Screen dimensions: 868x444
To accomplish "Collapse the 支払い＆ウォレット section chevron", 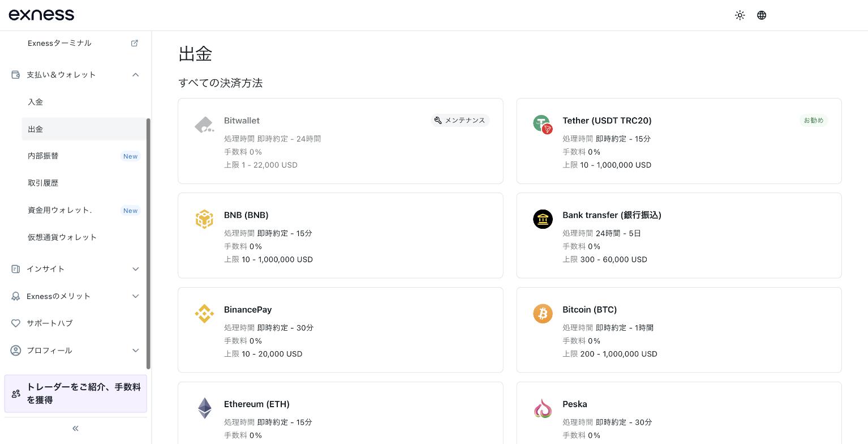I will 135,75.
